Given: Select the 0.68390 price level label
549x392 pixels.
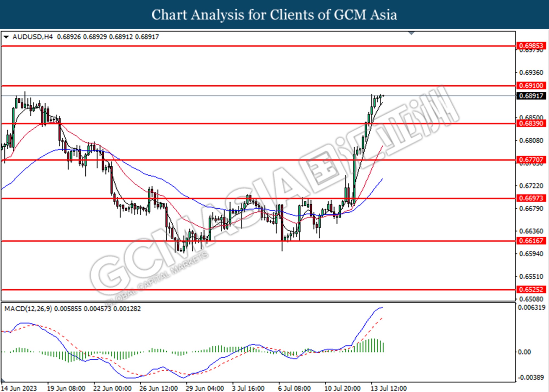Looking at the screenshot, I should click(531, 123).
